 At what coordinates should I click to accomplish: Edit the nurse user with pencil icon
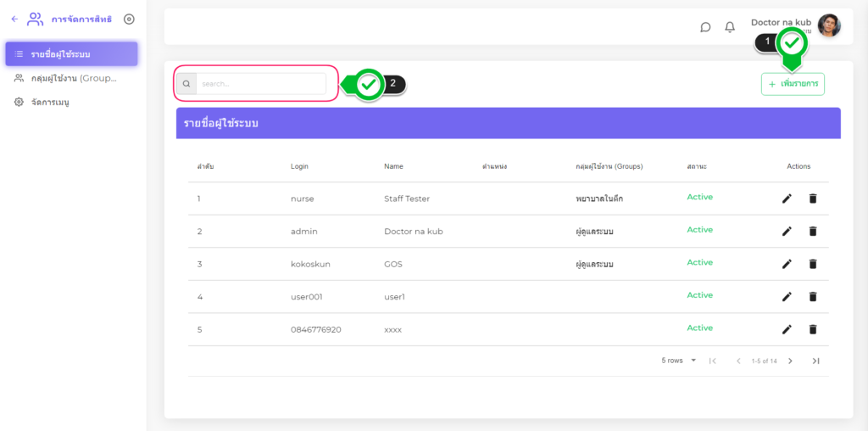coord(787,199)
